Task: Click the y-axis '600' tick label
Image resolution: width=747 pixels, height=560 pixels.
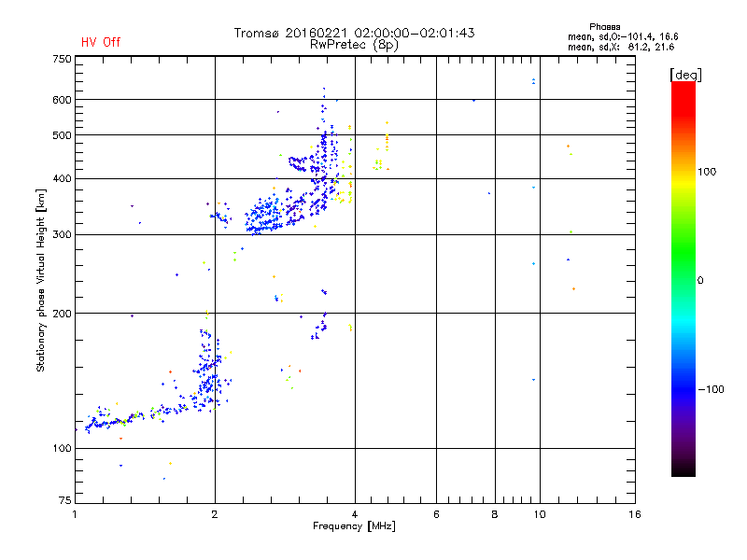Action: [x=62, y=100]
